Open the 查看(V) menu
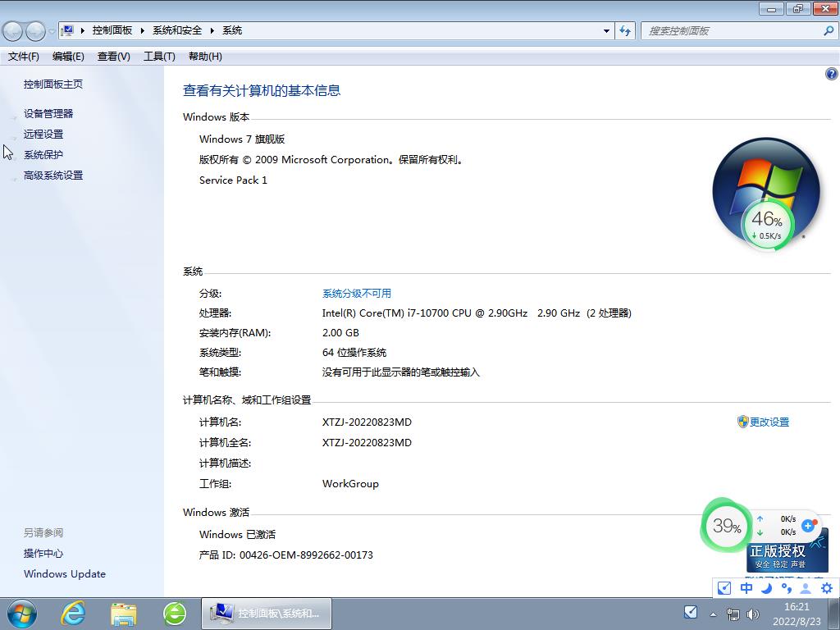Viewport: 840px width, 630px height. point(113,57)
